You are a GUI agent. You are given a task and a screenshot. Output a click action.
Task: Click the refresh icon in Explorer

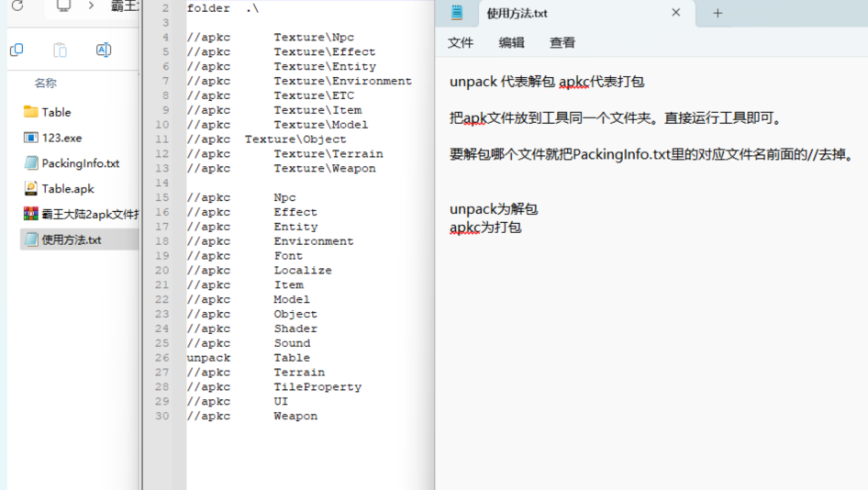coord(17,6)
